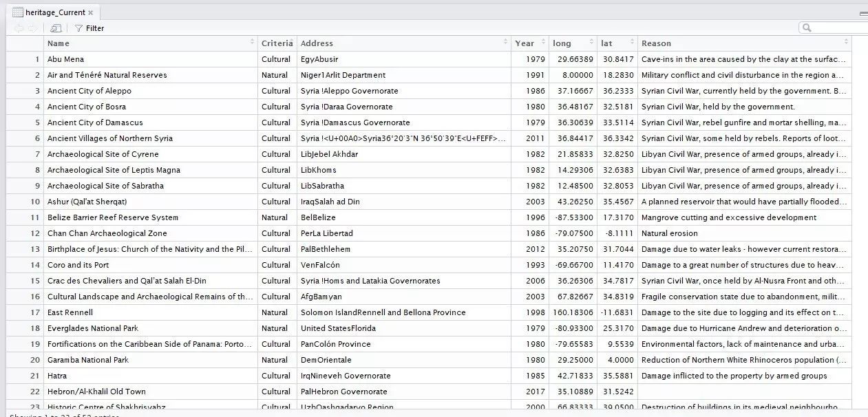Viewport: 868px width, 417px height.
Task: Sort the Address column via sort arrows
Action: click(x=505, y=43)
